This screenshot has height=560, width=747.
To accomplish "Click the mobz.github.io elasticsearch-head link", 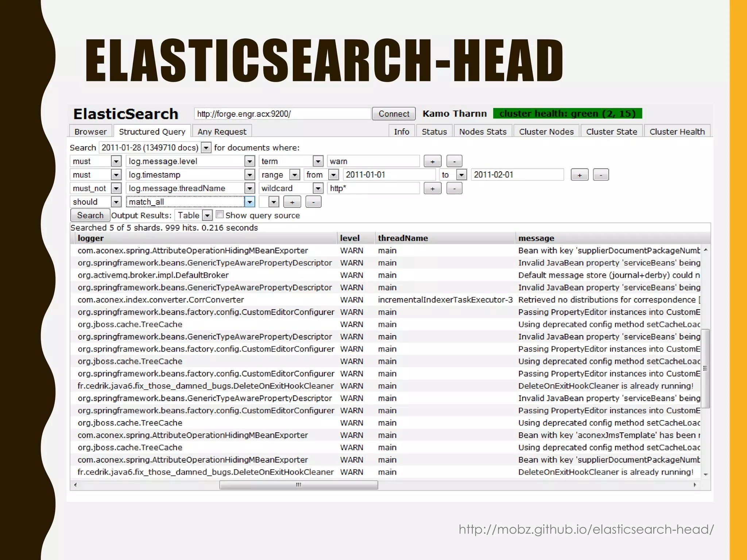I will point(586,529).
